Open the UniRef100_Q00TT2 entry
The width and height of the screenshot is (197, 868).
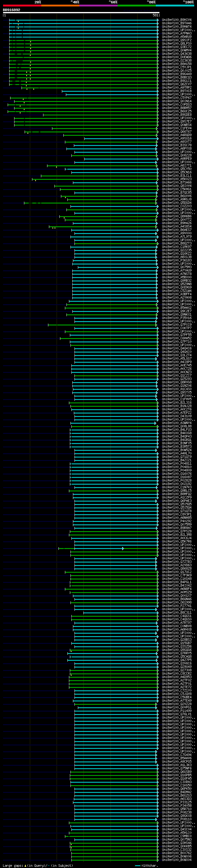[176, 220]
